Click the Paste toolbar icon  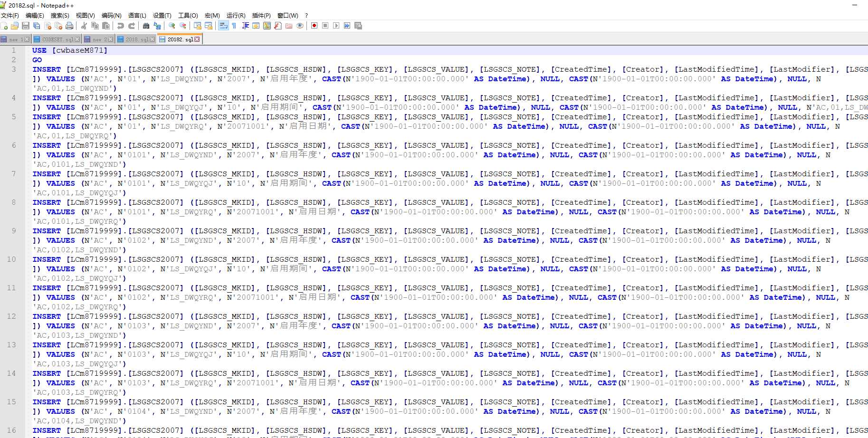point(106,26)
